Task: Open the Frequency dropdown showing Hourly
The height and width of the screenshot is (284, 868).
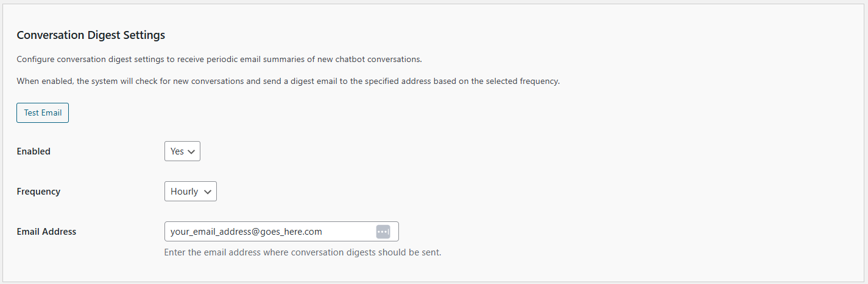Action: click(191, 192)
